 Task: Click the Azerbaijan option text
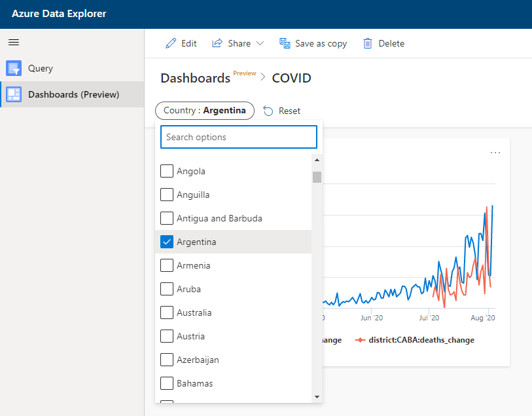click(x=198, y=360)
